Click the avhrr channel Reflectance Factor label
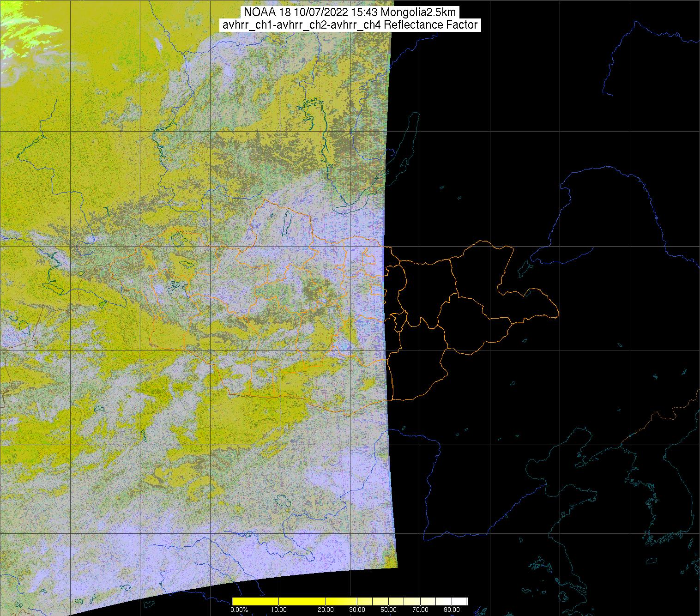This screenshot has width=700, height=616. [350, 25]
